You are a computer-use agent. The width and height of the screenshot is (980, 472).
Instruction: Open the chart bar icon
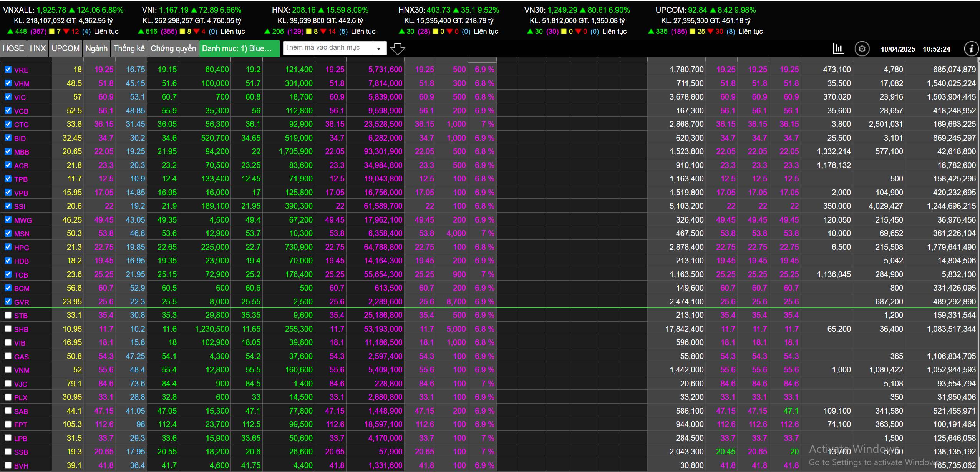[x=838, y=49]
